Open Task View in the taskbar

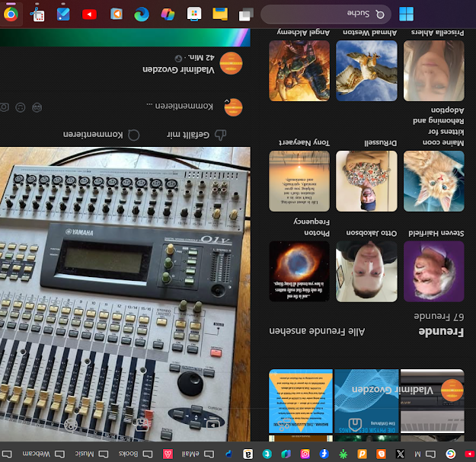coord(246,14)
